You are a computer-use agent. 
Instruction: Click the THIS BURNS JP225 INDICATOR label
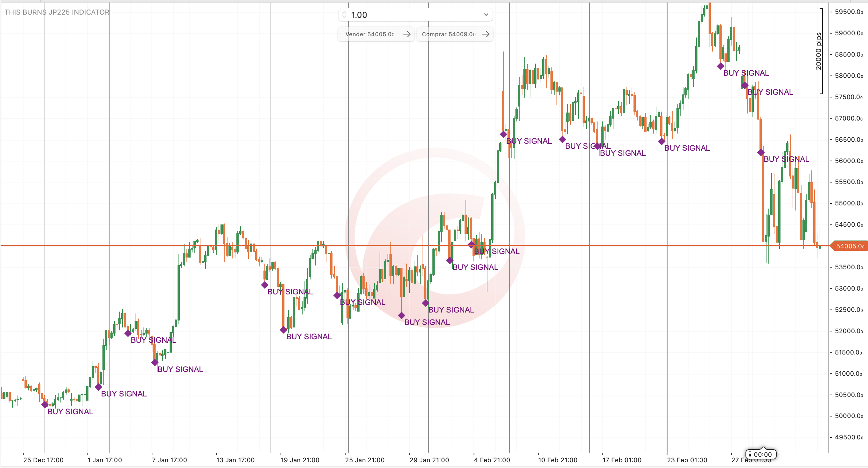tap(57, 12)
